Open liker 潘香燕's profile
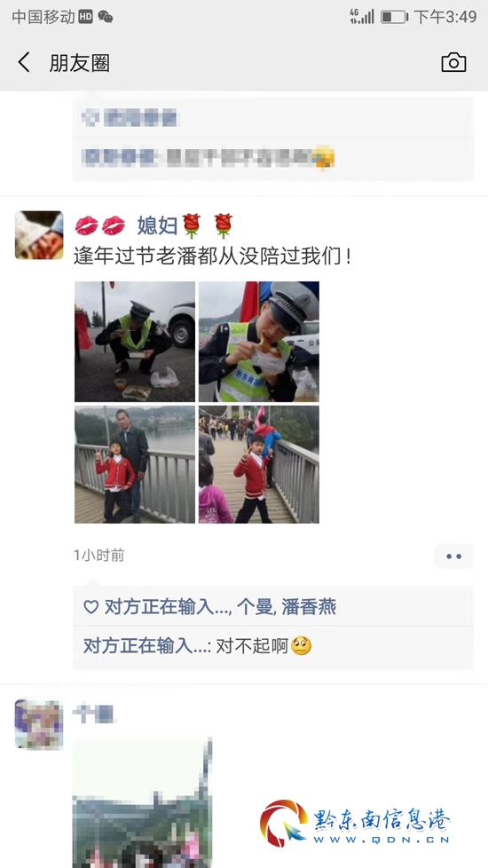Screen dimensions: 488x868 point(309,607)
